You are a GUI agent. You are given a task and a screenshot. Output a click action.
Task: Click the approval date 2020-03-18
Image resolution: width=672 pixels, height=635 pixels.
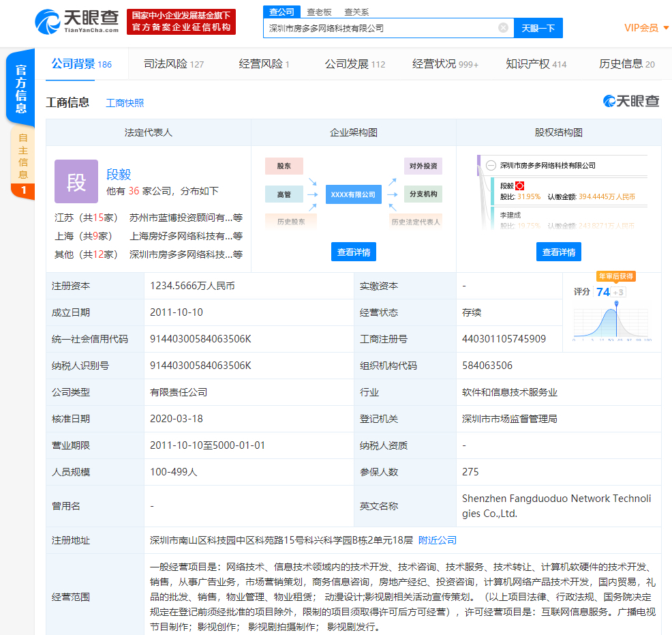pyautogui.click(x=177, y=419)
